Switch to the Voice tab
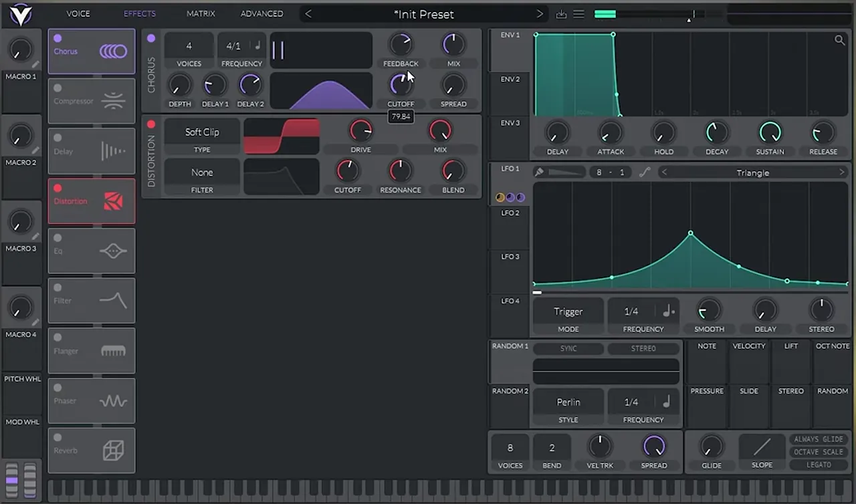 point(78,13)
